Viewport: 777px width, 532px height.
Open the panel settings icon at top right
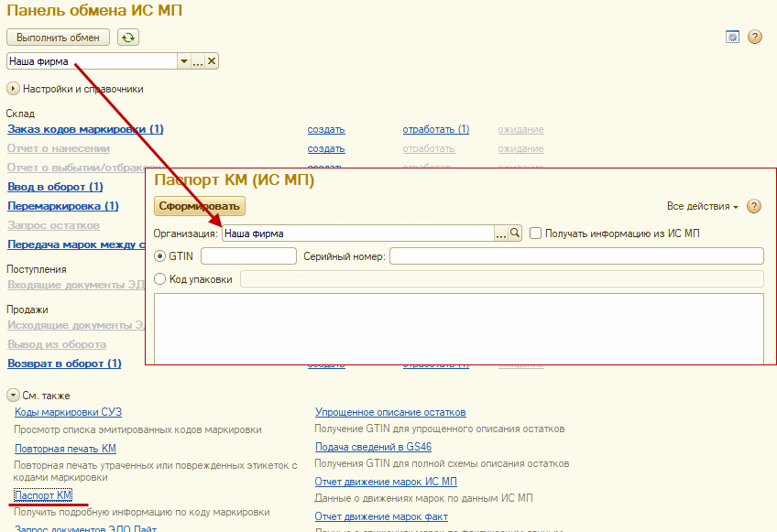pyautogui.click(x=732, y=38)
